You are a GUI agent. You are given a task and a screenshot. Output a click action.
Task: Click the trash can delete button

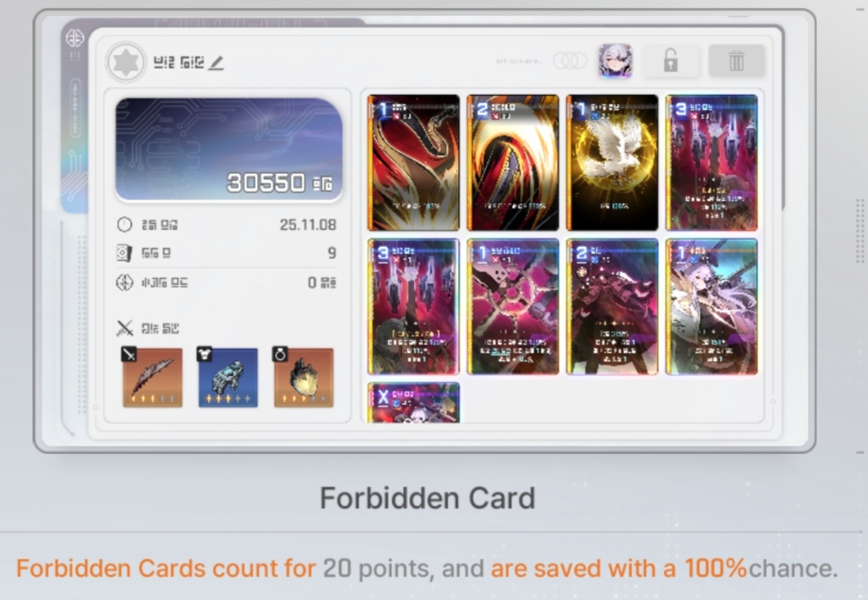point(736,60)
